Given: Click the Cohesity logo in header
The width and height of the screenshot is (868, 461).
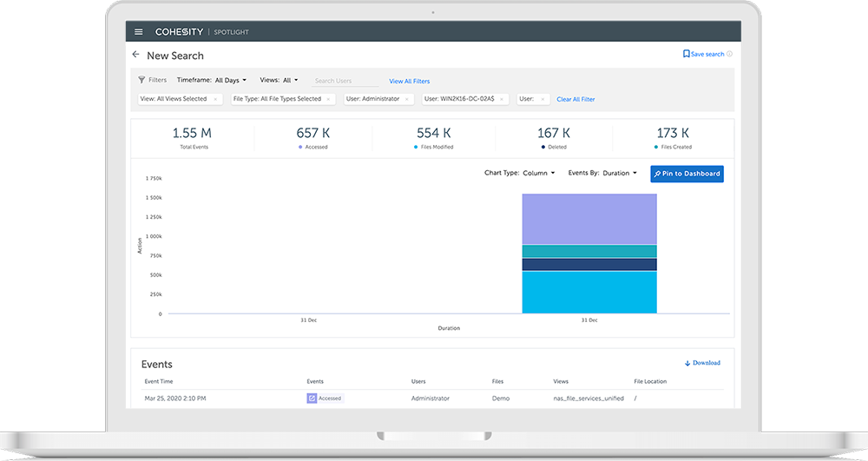Looking at the screenshot, I should tap(179, 32).
